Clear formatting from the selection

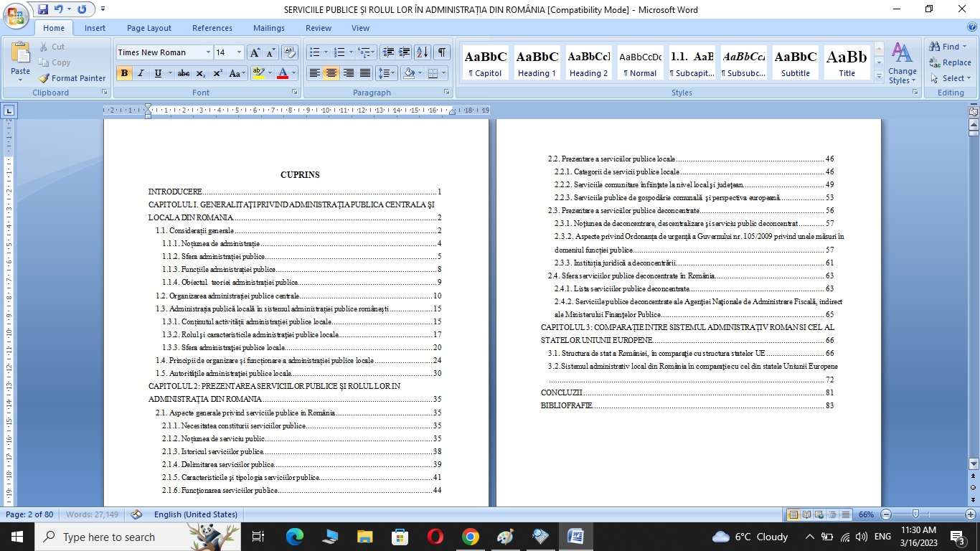pyautogui.click(x=290, y=52)
